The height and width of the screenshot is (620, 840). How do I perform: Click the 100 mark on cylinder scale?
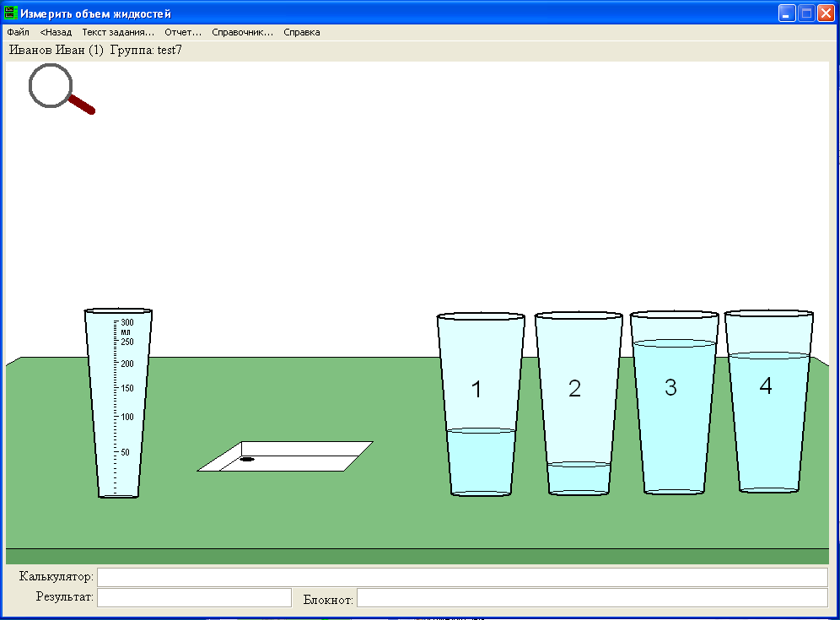click(127, 417)
